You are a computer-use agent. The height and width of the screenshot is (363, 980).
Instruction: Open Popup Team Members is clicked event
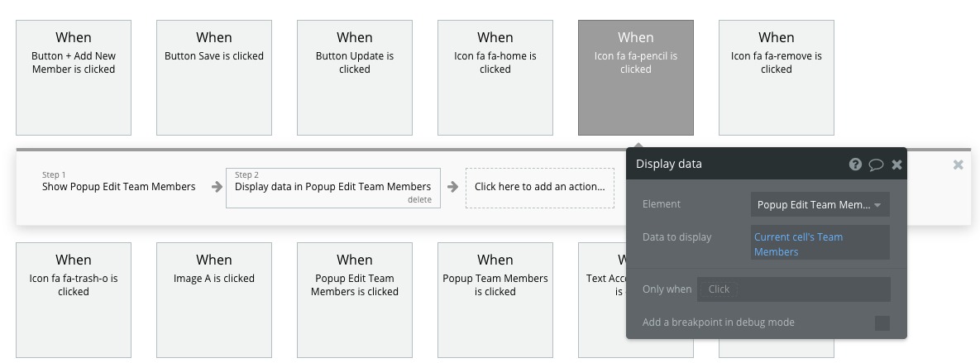(x=495, y=299)
